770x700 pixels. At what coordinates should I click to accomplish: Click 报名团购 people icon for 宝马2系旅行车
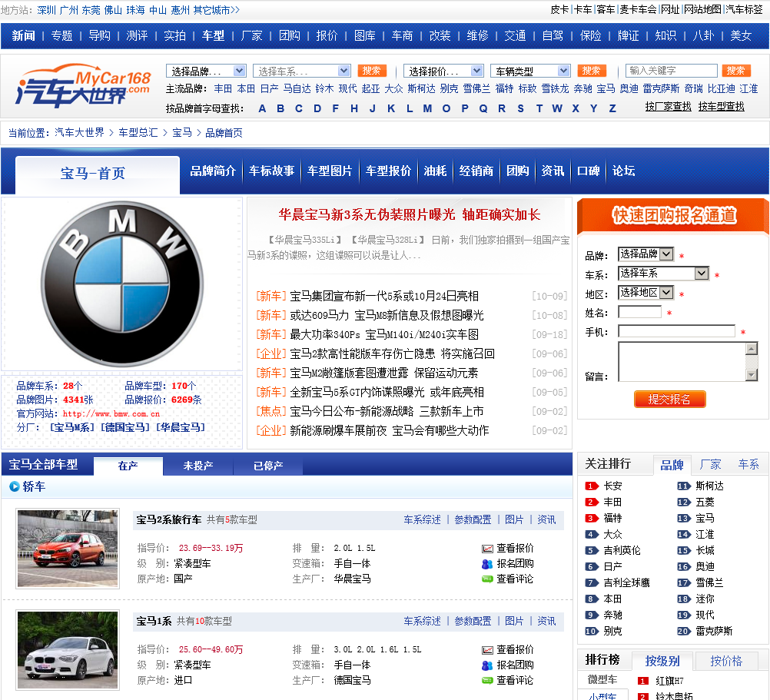point(487,564)
